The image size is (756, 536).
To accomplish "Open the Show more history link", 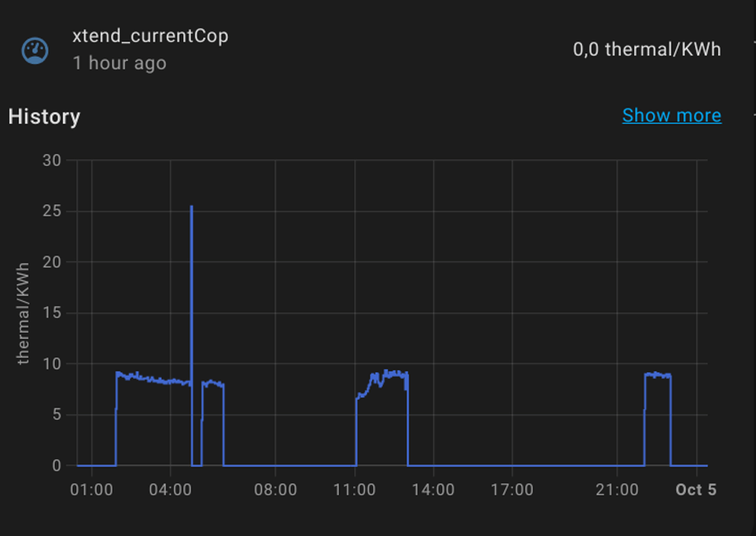I will [671, 116].
